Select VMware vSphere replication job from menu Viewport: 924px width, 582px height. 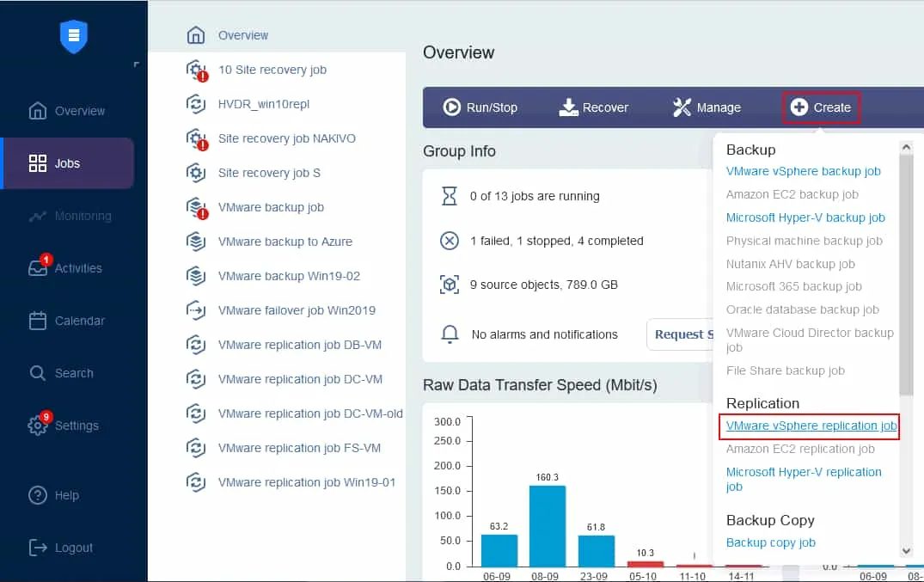(809, 426)
